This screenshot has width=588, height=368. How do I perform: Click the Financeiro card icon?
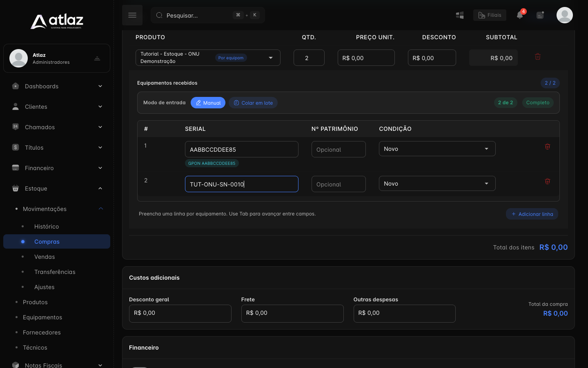coord(16,168)
